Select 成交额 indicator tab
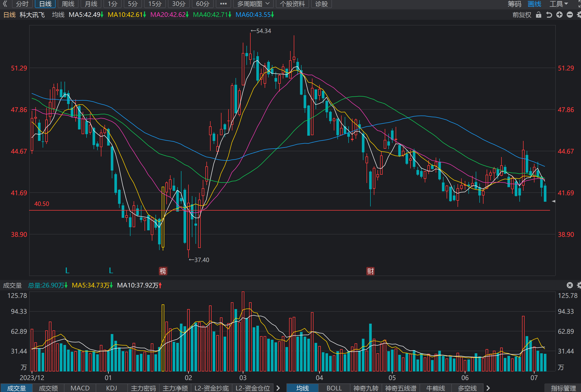Image resolution: width=581 pixels, height=392 pixels. tap(48, 388)
